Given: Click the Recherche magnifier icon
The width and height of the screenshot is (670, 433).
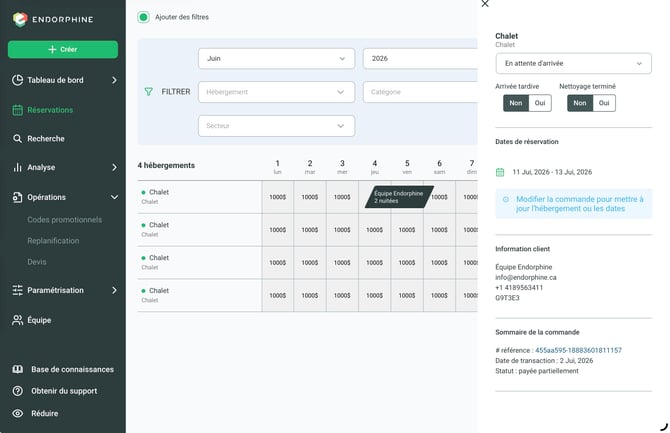Looking at the screenshot, I should click(17, 138).
